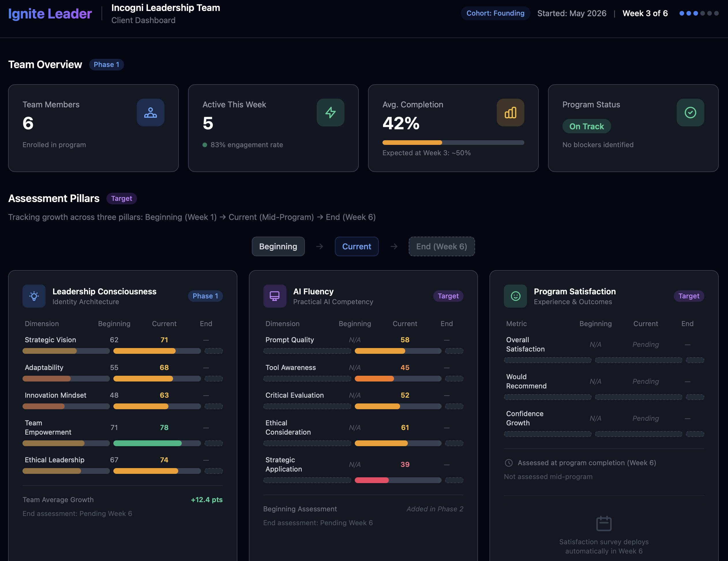728x561 pixels.
Task: Click the Phase 1 badge near Team Overview
Action: point(106,64)
